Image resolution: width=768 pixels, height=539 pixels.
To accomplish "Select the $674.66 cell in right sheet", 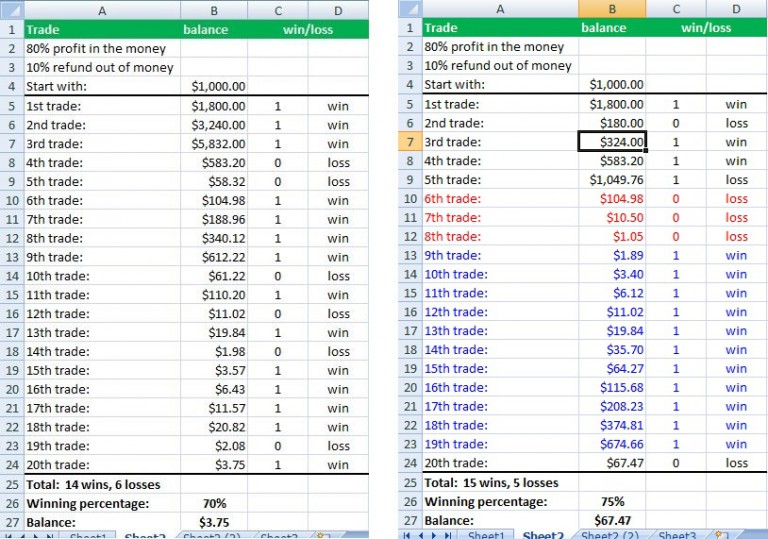I will tap(612, 444).
